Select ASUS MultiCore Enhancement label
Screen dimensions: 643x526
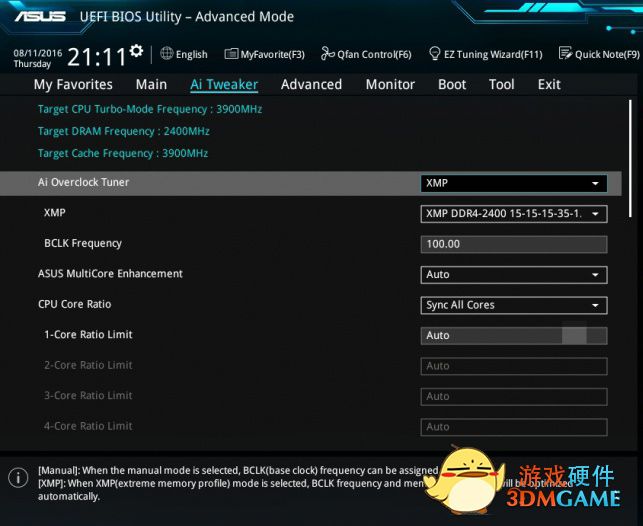coord(110,273)
